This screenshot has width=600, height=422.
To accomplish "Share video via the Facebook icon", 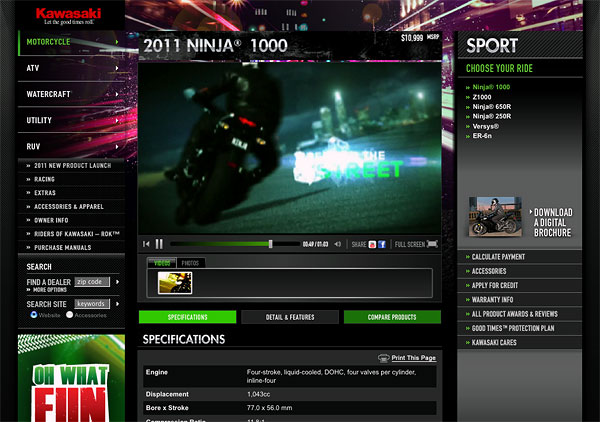I will 382,244.
